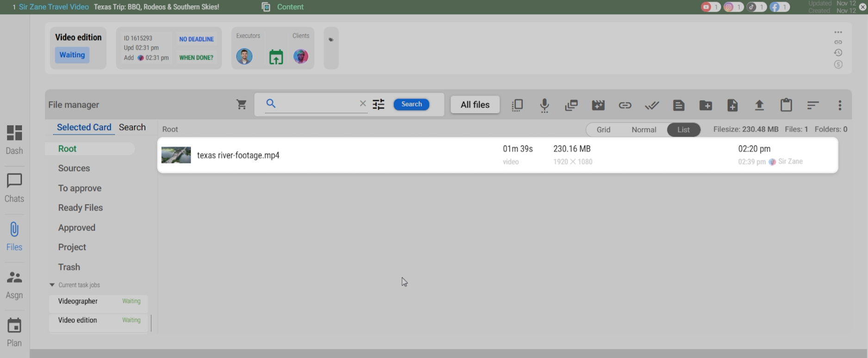This screenshot has width=868, height=358.
Task: Open the shopping cart icon in File manager
Action: 241,105
